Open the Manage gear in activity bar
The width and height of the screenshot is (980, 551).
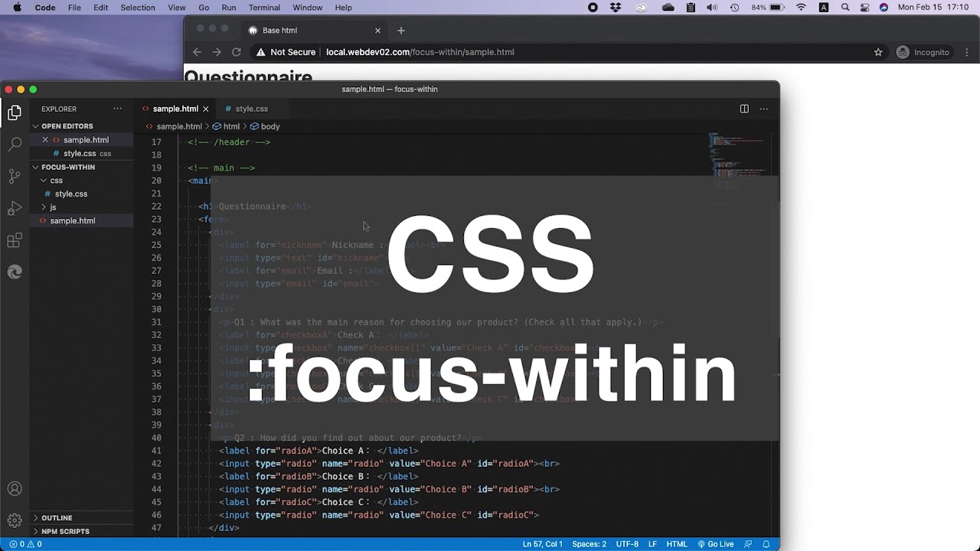[15, 520]
